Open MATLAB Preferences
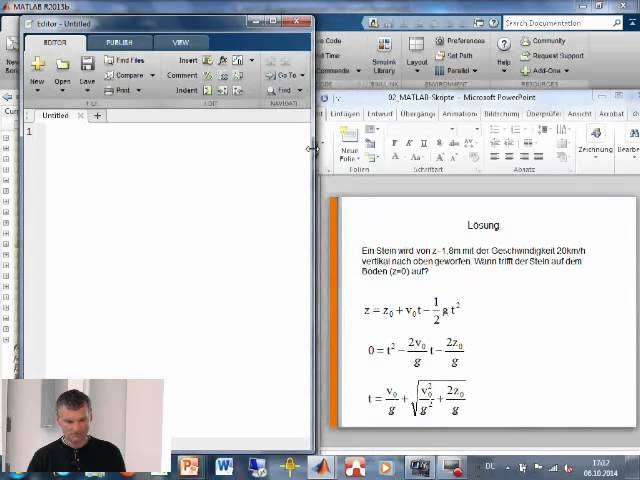The width and height of the screenshot is (640, 480). point(460,41)
